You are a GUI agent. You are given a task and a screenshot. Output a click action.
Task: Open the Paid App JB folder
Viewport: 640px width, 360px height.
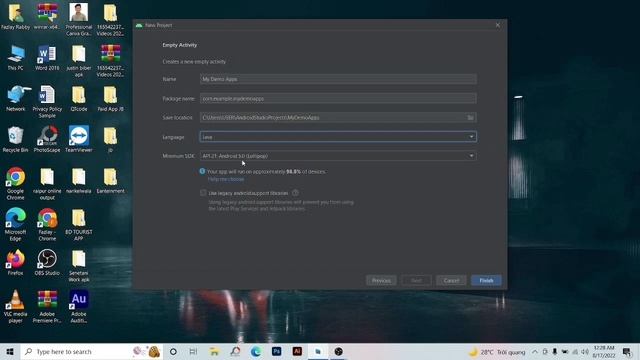110,98
